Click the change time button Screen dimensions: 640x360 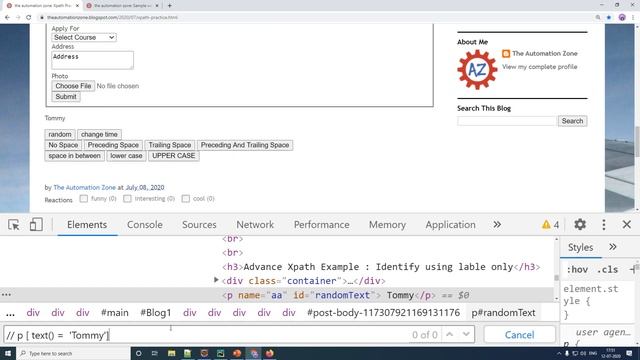[99, 134]
